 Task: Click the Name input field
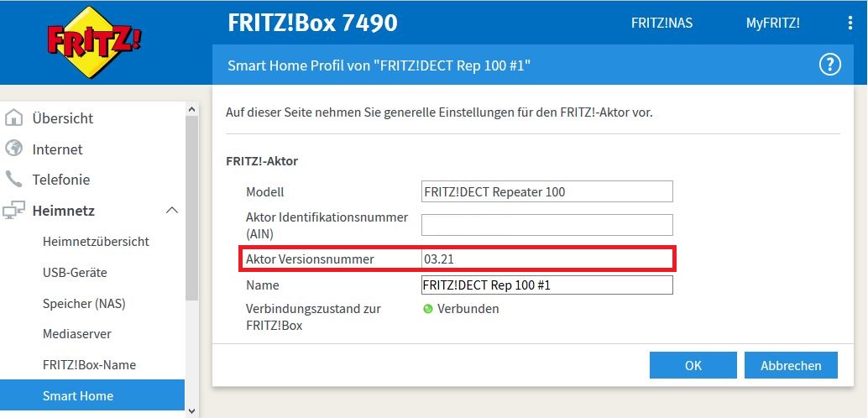pos(547,285)
